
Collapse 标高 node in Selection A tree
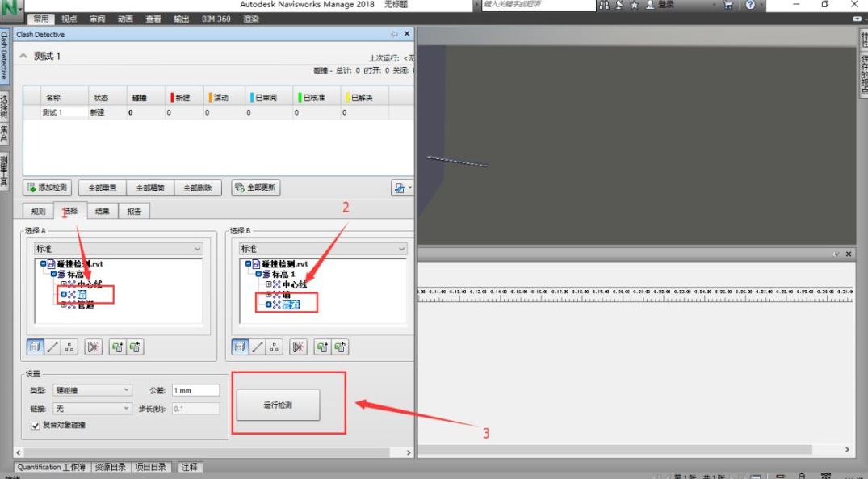tap(54, 274)
